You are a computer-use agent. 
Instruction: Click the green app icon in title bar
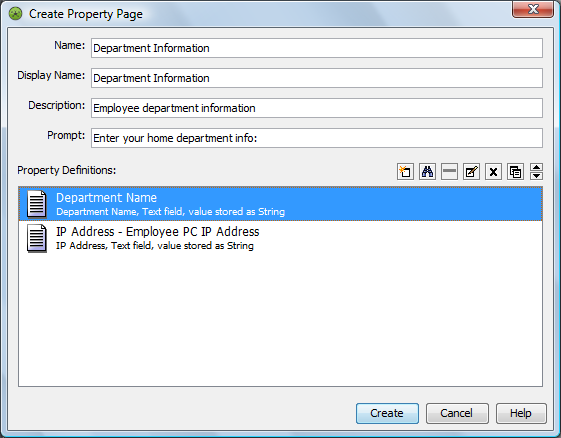point(15,14)
